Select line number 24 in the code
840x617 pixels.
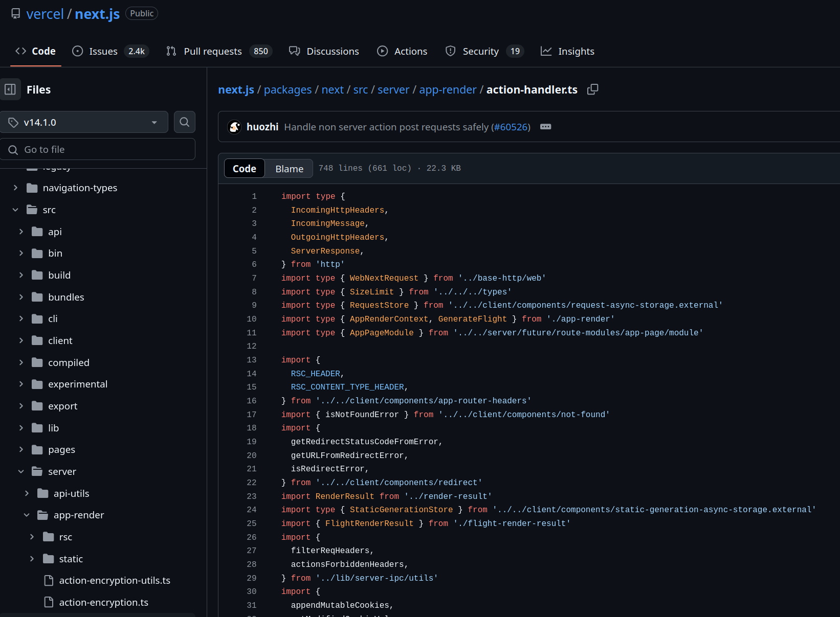pyautogui.click(x=252, y=510)
